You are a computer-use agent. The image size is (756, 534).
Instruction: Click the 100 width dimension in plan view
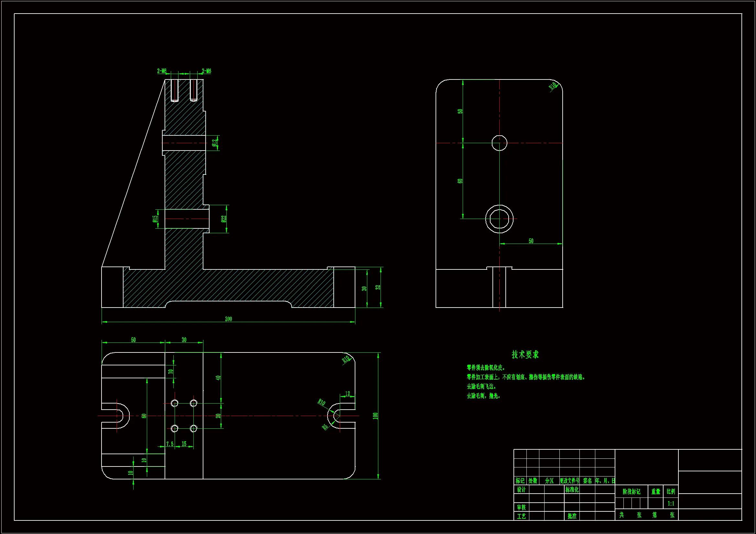click(375, 416)
